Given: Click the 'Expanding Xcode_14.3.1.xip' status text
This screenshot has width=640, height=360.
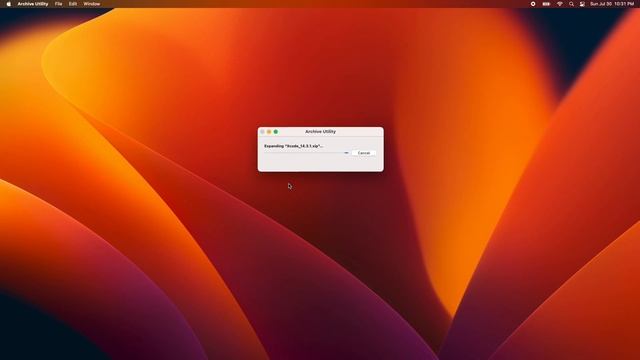Looking at the screenshot, I should 293,146.
